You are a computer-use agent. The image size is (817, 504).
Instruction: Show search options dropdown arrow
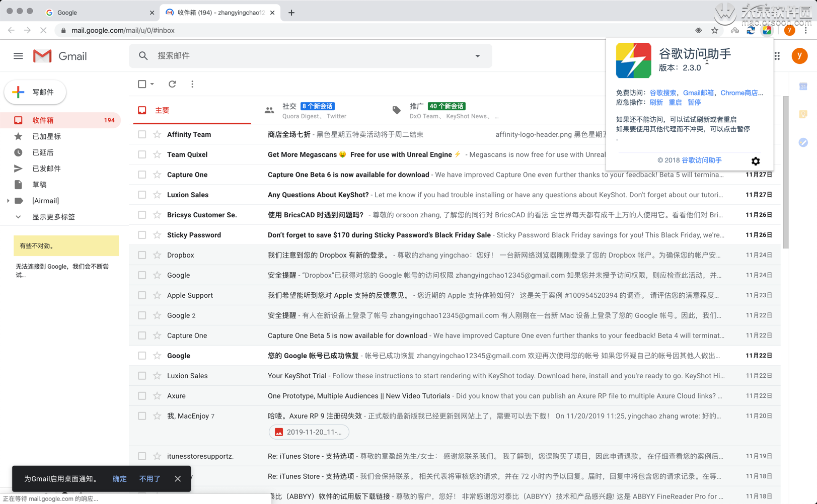478,56
